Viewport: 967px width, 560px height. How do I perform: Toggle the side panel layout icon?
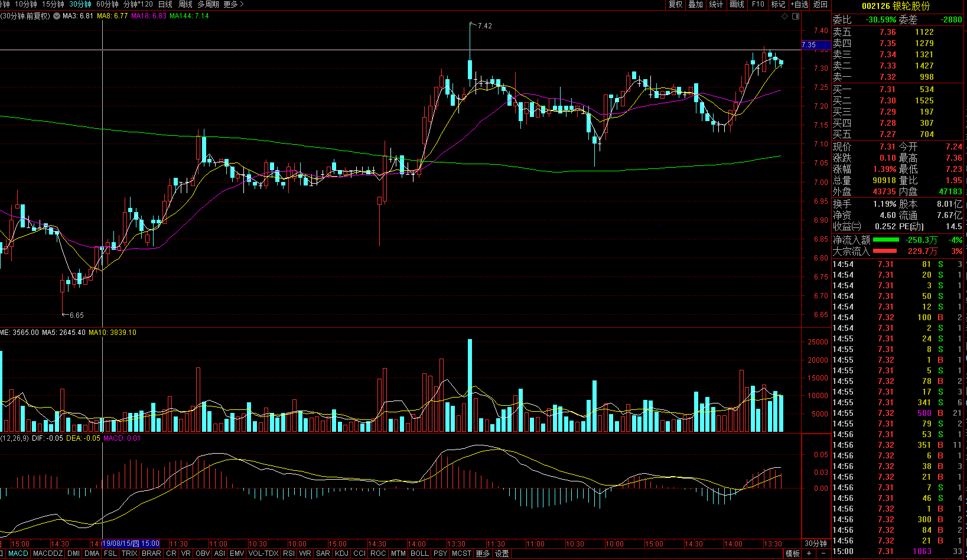click(796, 16)
